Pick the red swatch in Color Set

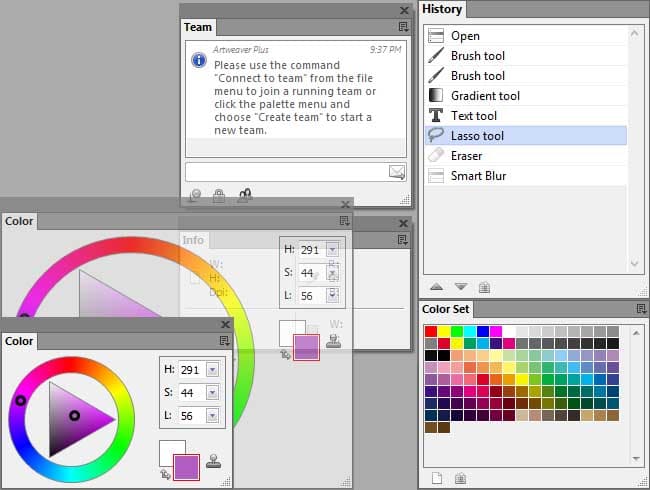[x=431, y=331]
